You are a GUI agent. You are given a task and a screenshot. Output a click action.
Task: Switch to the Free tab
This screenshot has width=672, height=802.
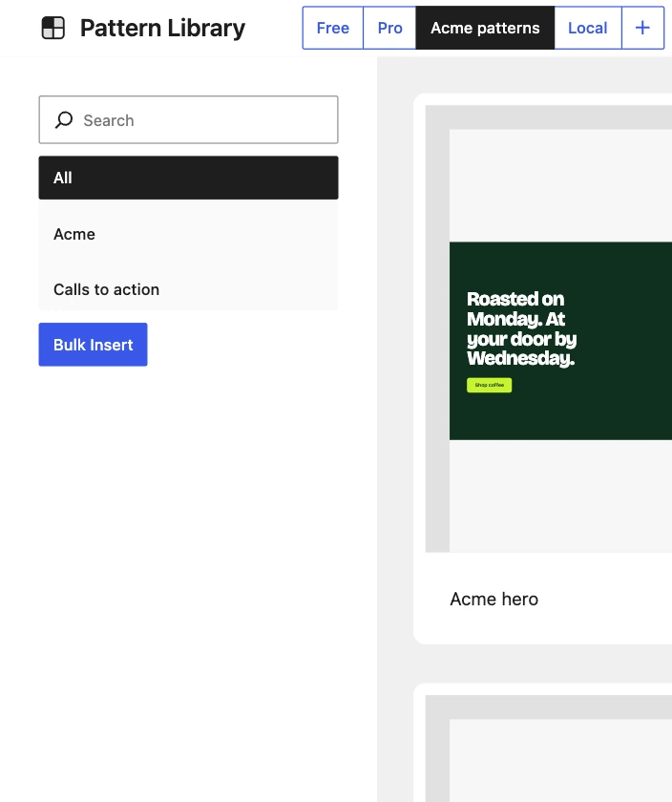333,28
